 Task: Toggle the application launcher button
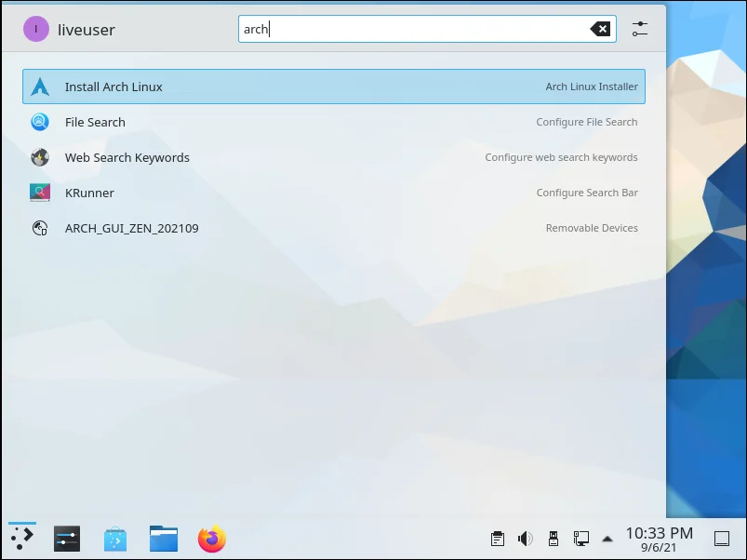coord(22,538)
